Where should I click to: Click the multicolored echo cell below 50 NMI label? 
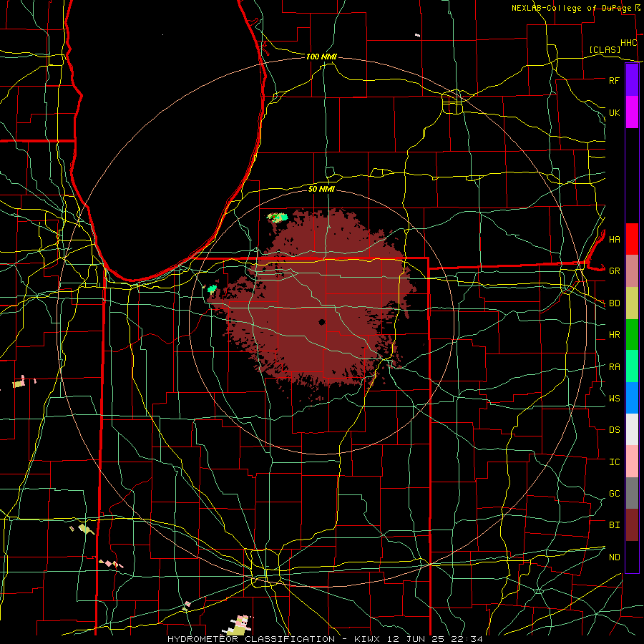point(277,218)
